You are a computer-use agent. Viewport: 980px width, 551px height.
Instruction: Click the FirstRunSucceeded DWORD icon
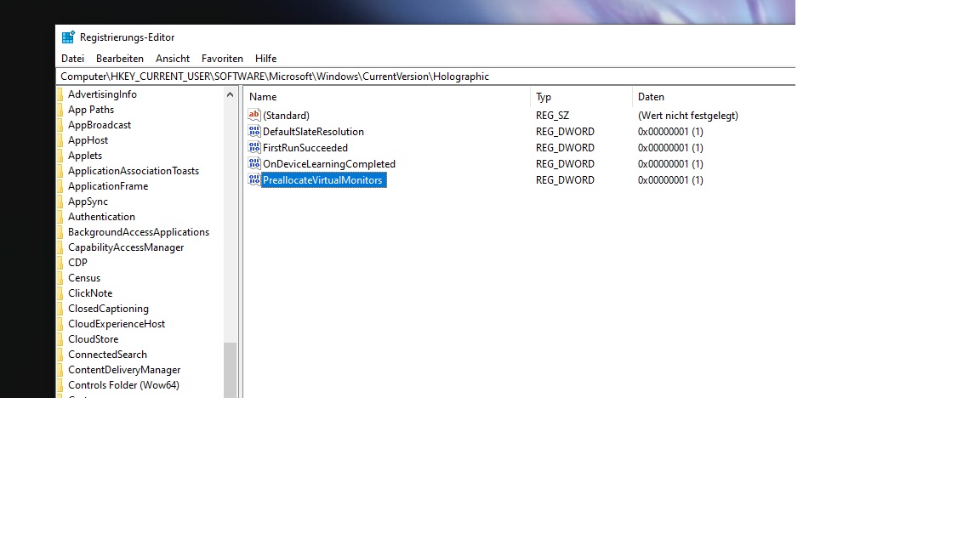click(x=254, y=147)
